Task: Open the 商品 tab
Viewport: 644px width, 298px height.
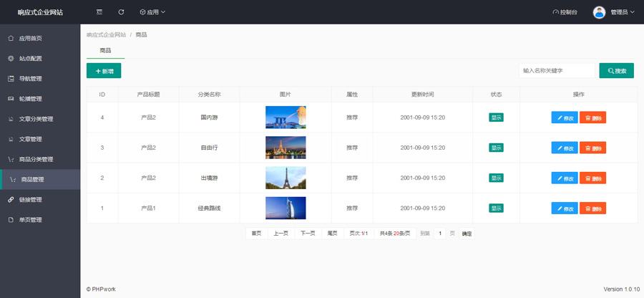Action: pyautogui.click(x=105, y=51)
